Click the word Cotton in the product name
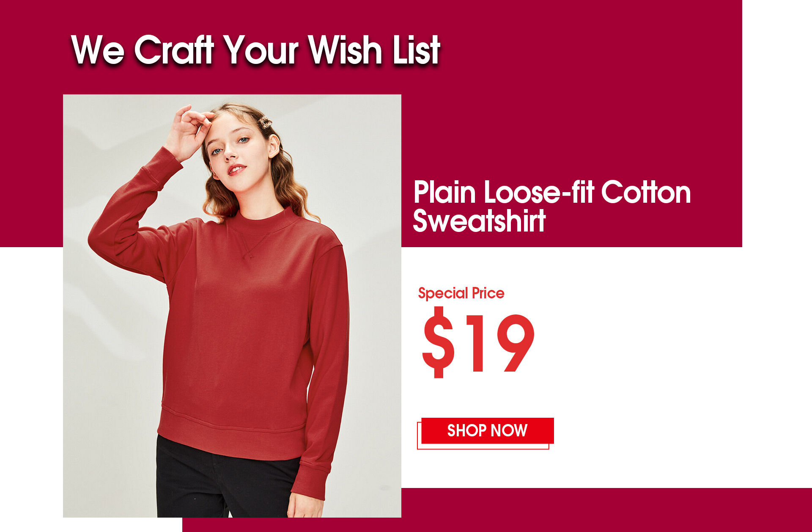 [646, 192]
